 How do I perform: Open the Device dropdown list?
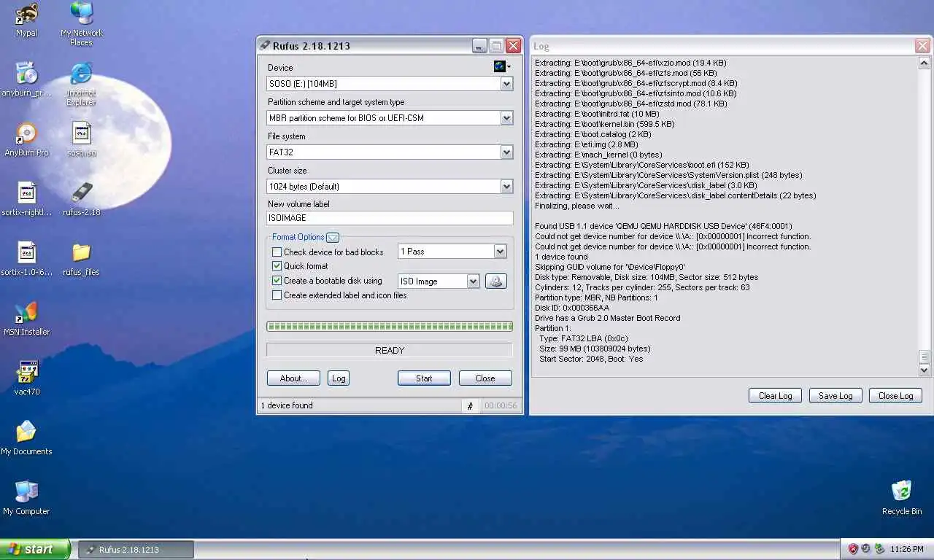(506, 84)
